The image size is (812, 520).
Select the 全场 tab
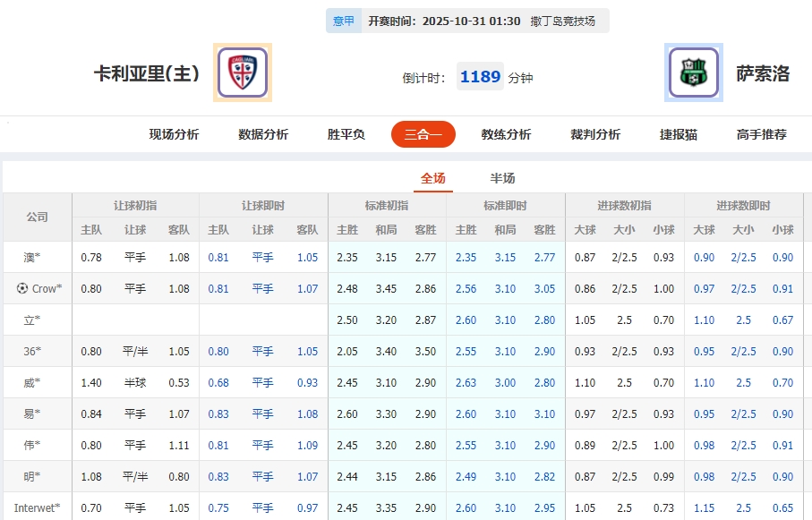[433, 178]
